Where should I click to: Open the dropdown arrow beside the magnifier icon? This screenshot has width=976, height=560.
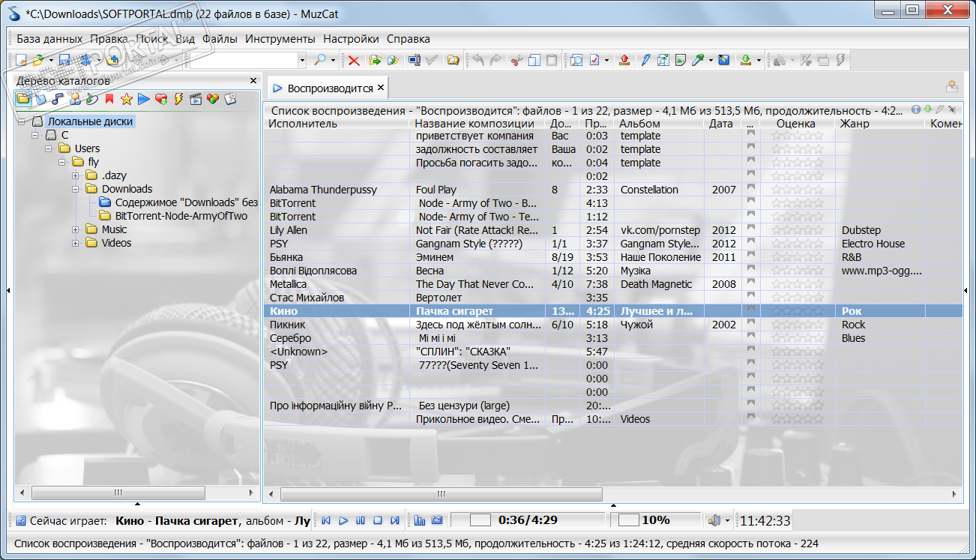334,60
